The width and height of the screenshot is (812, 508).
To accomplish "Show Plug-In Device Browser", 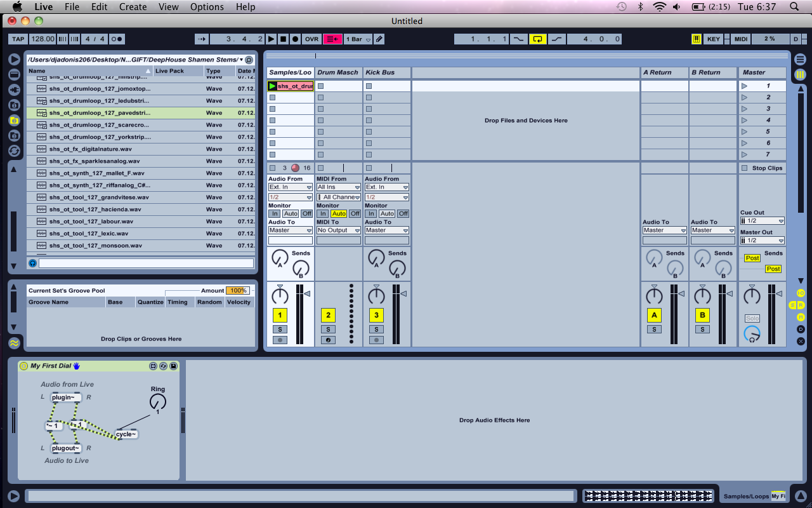I will 14,90.
